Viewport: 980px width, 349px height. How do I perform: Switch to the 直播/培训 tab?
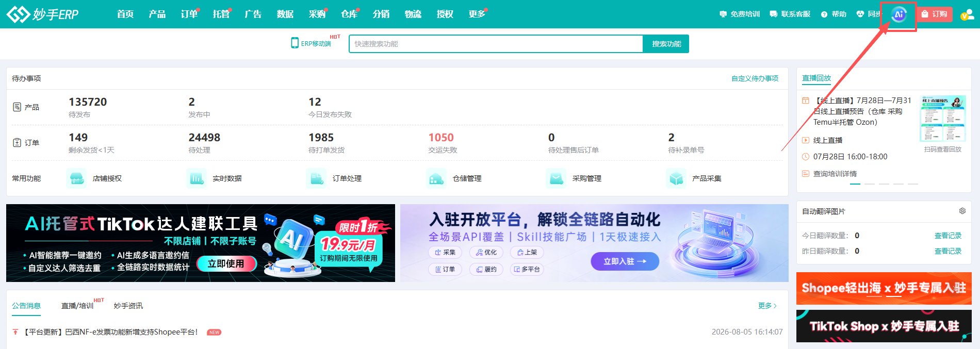pyautogui.click(x=77, y=306)
